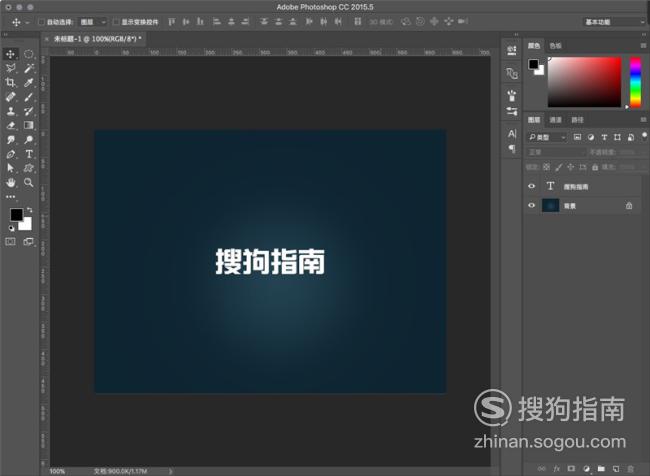This screenshot has width=650, height=476.
Task: Open the History panel icon in dock
Action: click(x=512, y=51)
